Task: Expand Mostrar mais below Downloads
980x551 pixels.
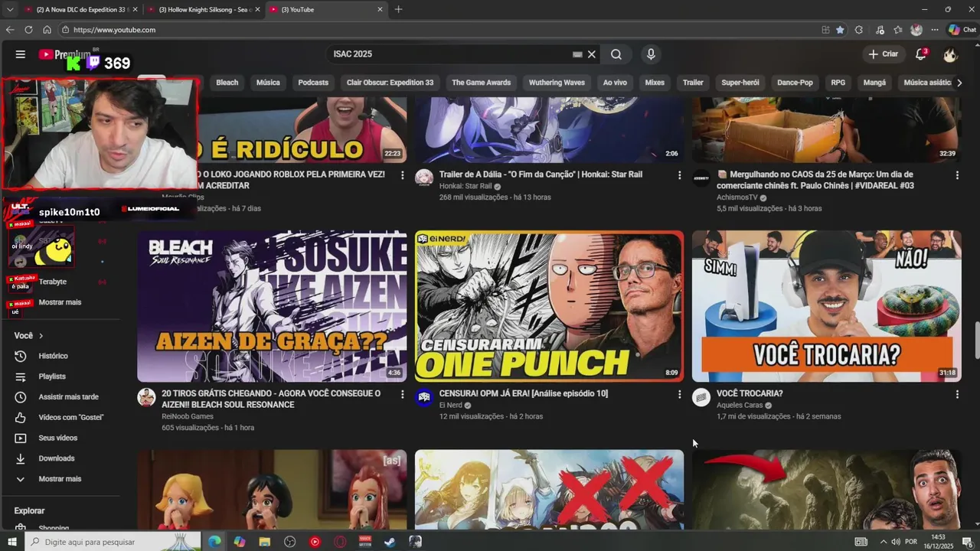Action: 60,479
